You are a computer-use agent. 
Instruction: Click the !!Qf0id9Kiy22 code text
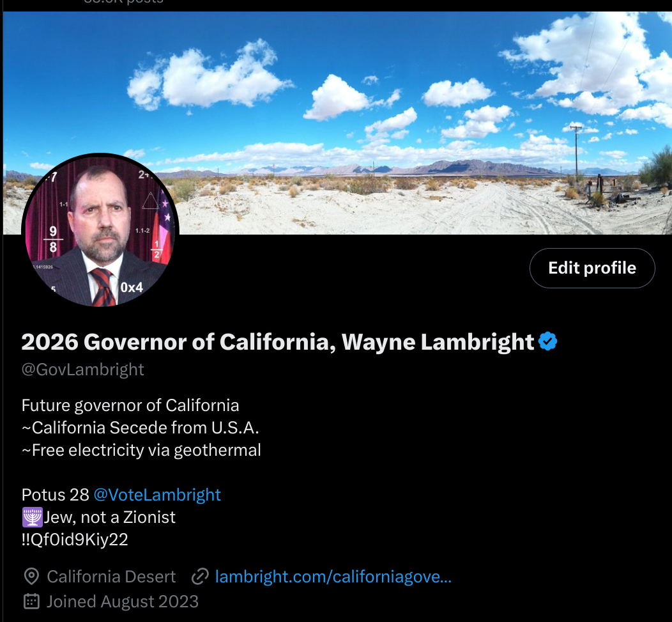coord(75,540)
